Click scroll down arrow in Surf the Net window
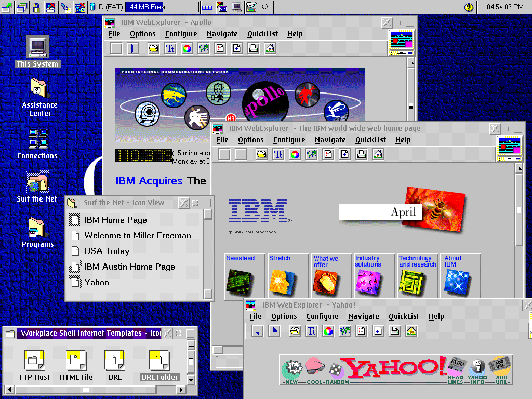This screenshot has height=399, width=532. tap(208, 294)
